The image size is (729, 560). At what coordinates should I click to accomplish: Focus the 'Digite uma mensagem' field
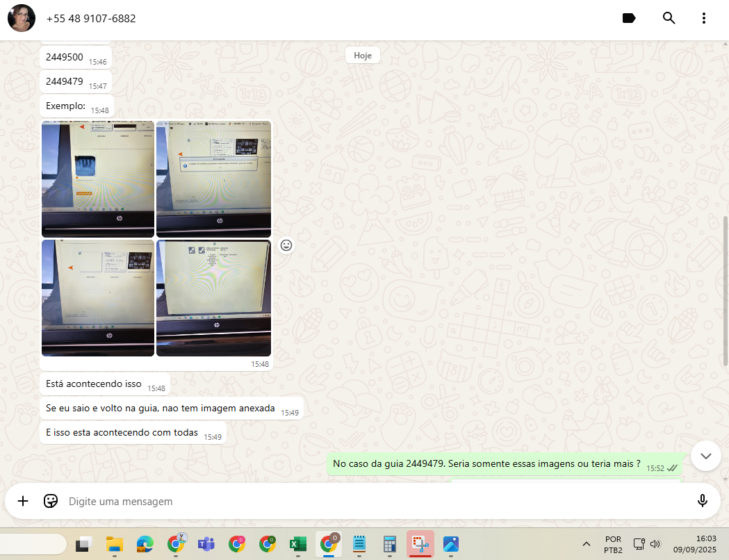click(x=372, y=502)
